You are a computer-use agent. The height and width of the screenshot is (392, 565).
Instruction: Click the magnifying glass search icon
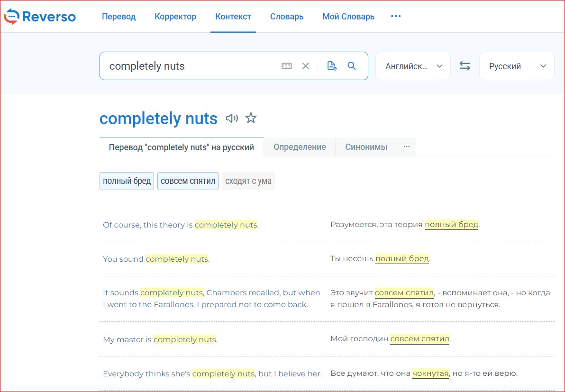coord(352,66)
